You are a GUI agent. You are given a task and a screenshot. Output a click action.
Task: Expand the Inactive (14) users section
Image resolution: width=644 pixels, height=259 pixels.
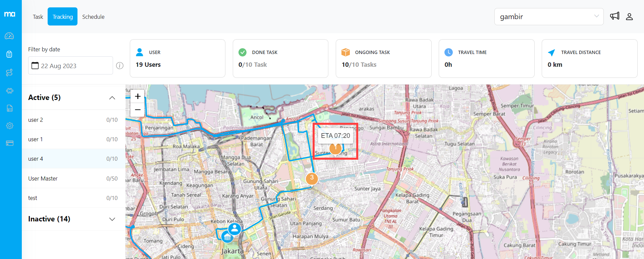(112, 219)
